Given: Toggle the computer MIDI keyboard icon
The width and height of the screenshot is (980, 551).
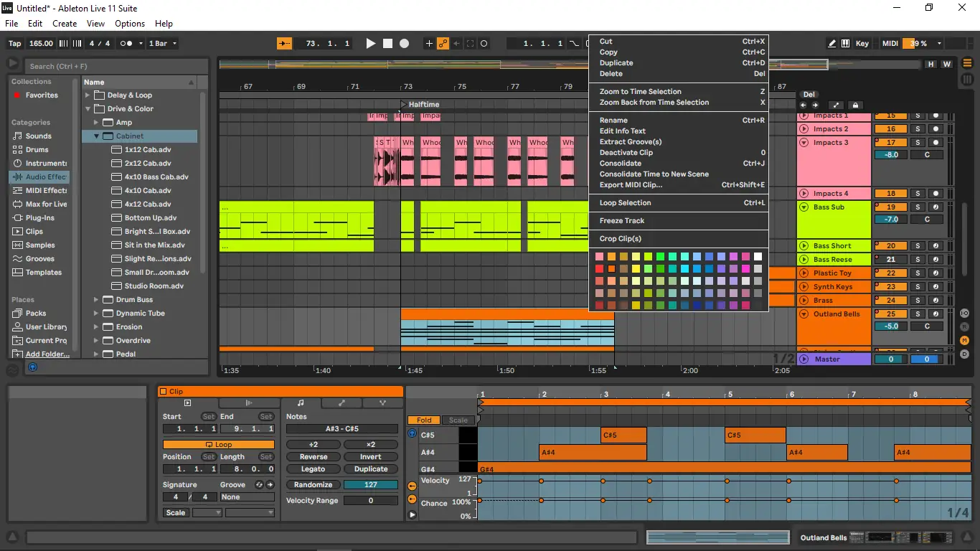Looking at the screenshot, I should 846,44.
